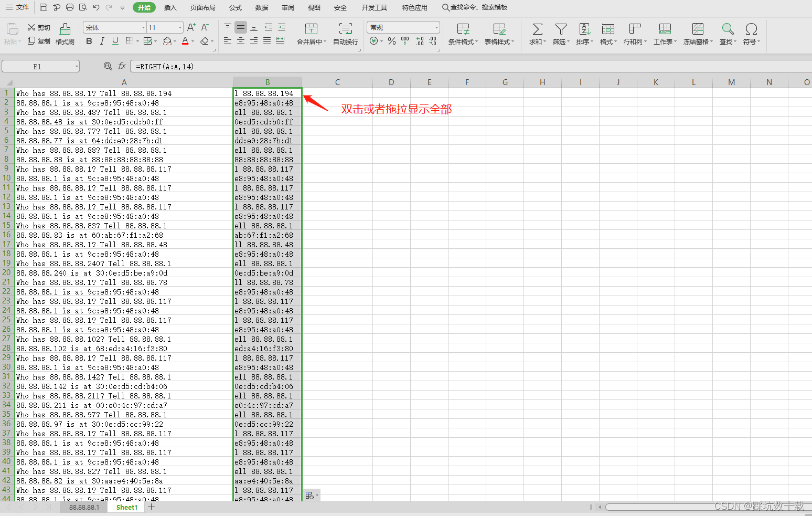Click the Merge and Center (合并居中) icon

311,29
